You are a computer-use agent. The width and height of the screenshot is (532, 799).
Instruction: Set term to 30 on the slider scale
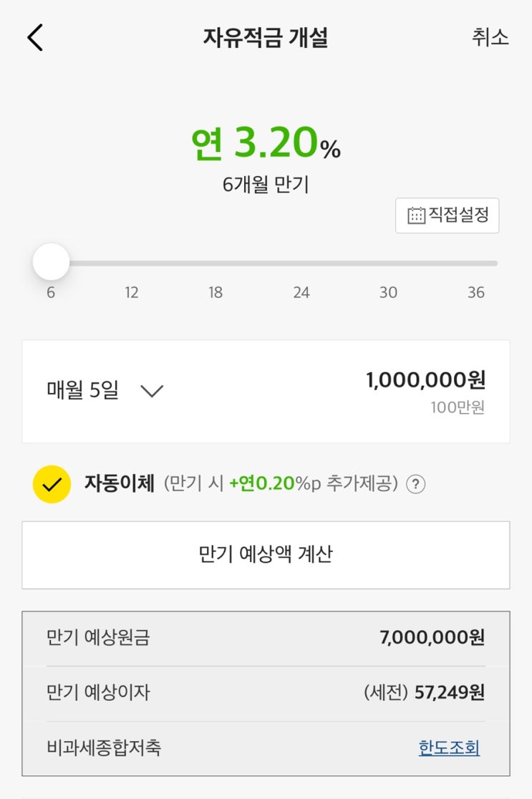click(x=388, y=293)
